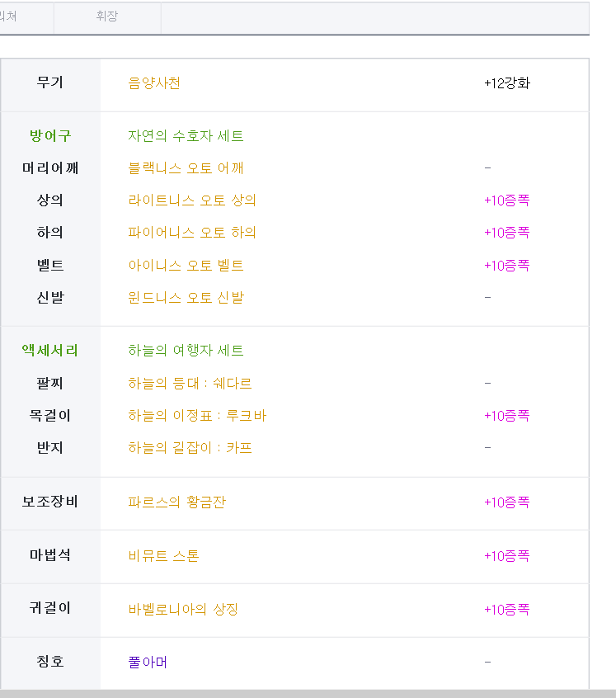
Task: Click 하늘의 여행자 세트 accessory set
Action: point(186,351)
